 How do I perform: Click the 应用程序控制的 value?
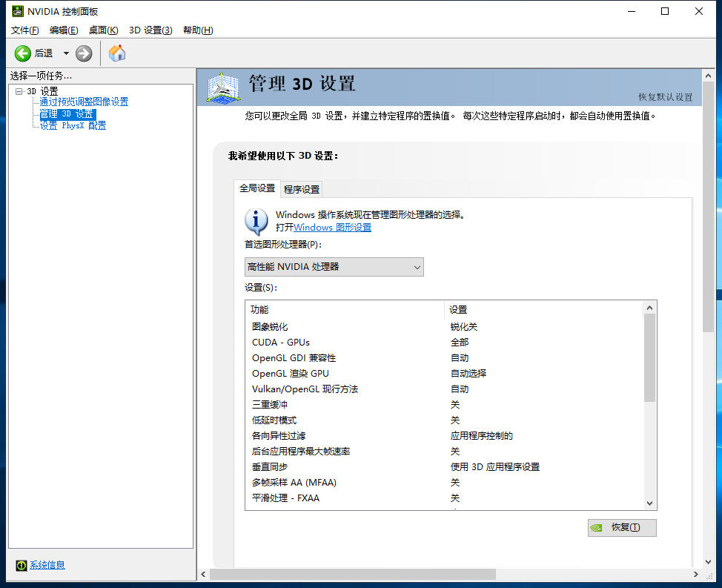(x=482, y=435)
